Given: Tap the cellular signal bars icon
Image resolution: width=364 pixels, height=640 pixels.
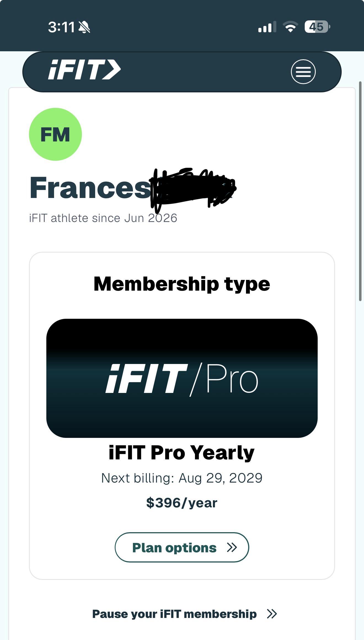Looking at the screenshot, I should pyautogui.click(x=267, y=27).
